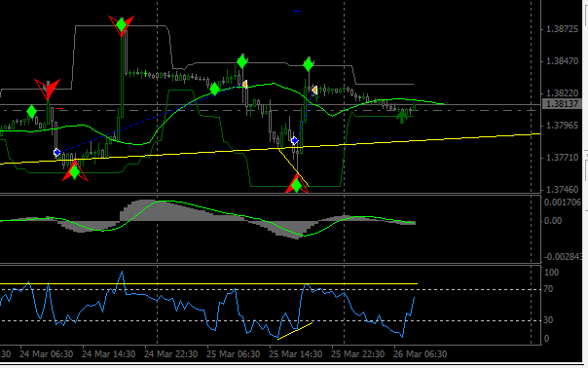
Task: Click the 25 Mar 14:30 time label
Action: tap(296, 354)
